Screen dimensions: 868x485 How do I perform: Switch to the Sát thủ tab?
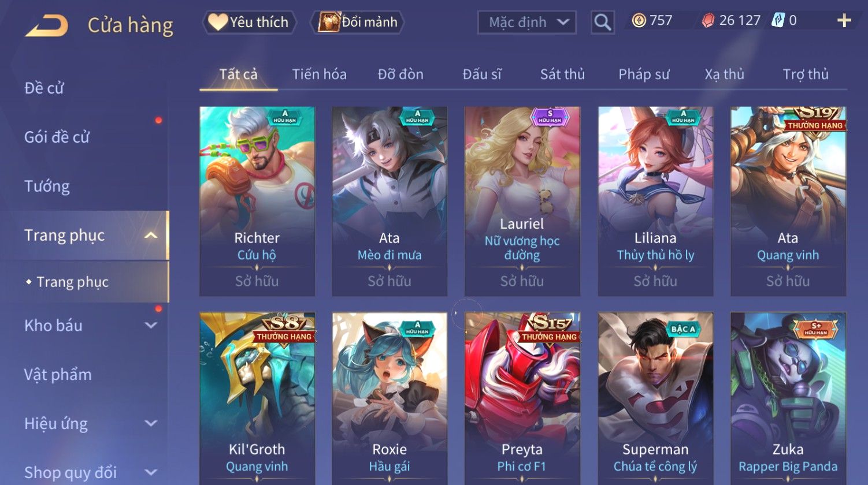562,74
